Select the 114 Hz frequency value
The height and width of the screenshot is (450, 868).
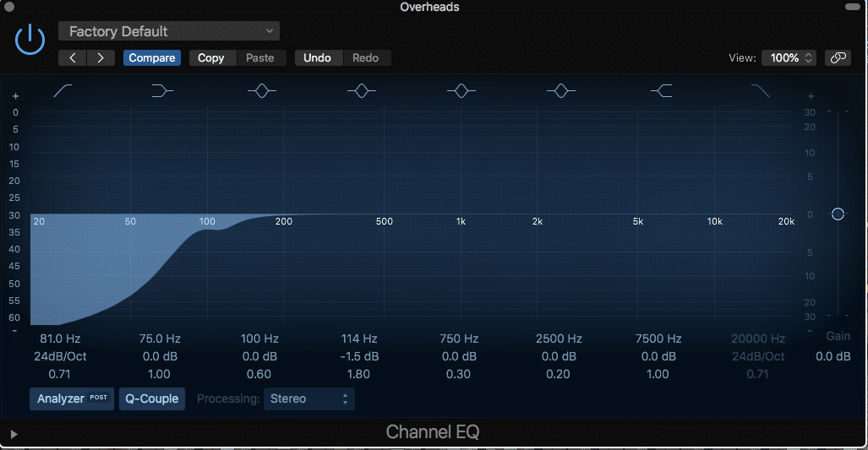click(x=359, y=339)
